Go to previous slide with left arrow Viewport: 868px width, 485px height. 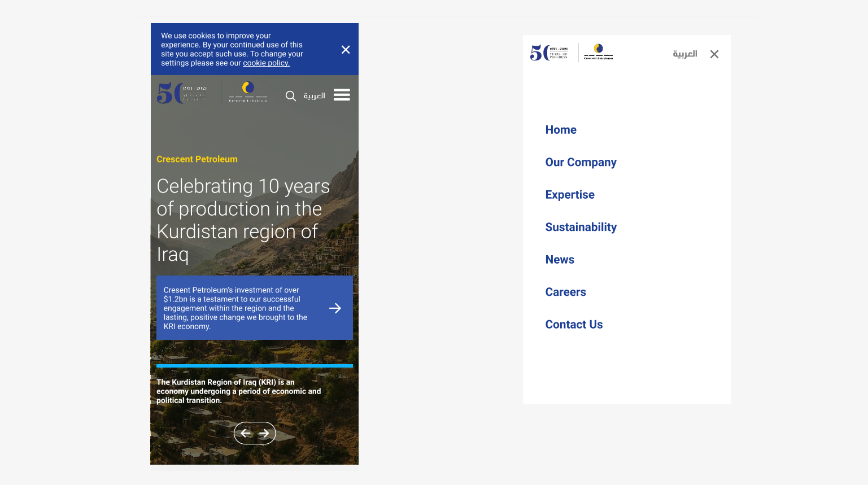(x=246, y=433)
